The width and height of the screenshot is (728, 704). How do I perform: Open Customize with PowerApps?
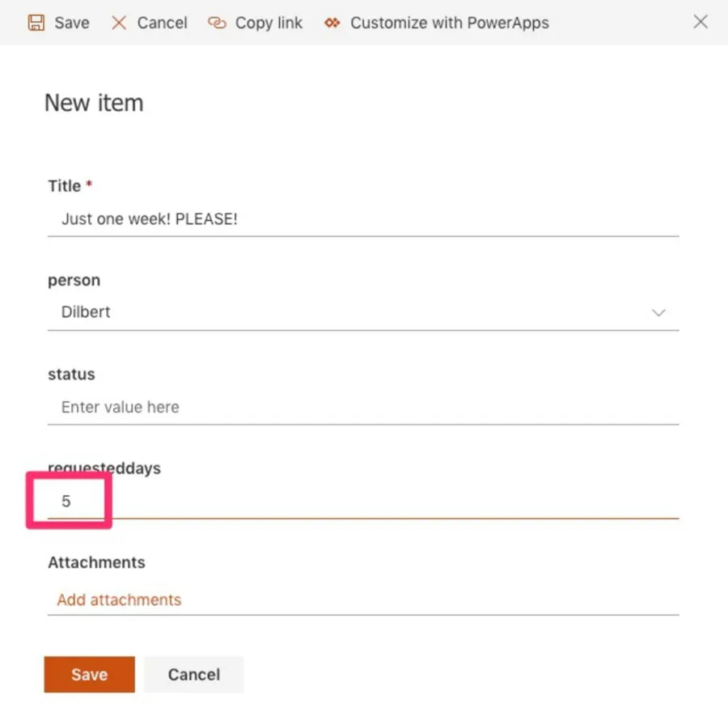449,23
